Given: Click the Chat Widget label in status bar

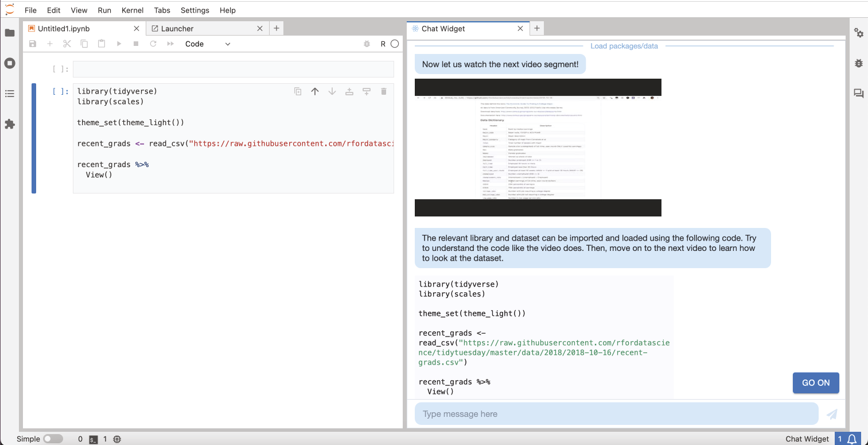Looking at the screenshot, I should pyautogui.click(x=807, y=439).
